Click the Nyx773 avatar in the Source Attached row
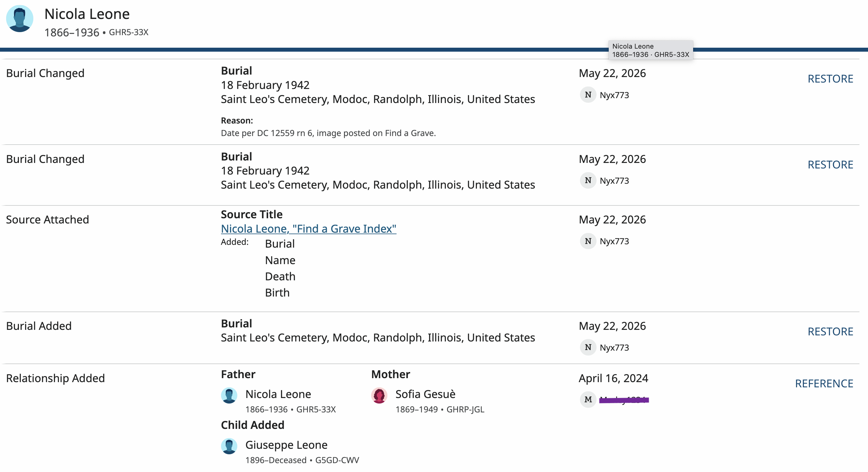This screenshot has height=472, width=868. 588,241
